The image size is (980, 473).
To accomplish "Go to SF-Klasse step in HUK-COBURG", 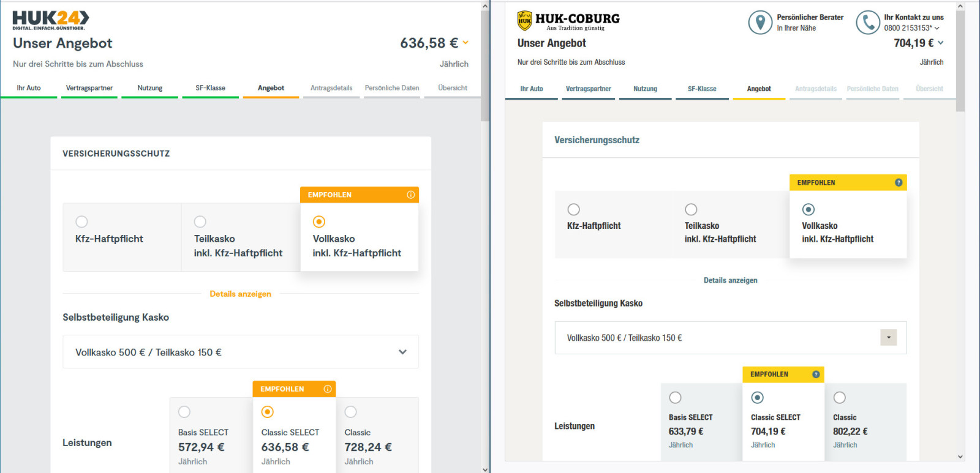I will click(702, 89).
